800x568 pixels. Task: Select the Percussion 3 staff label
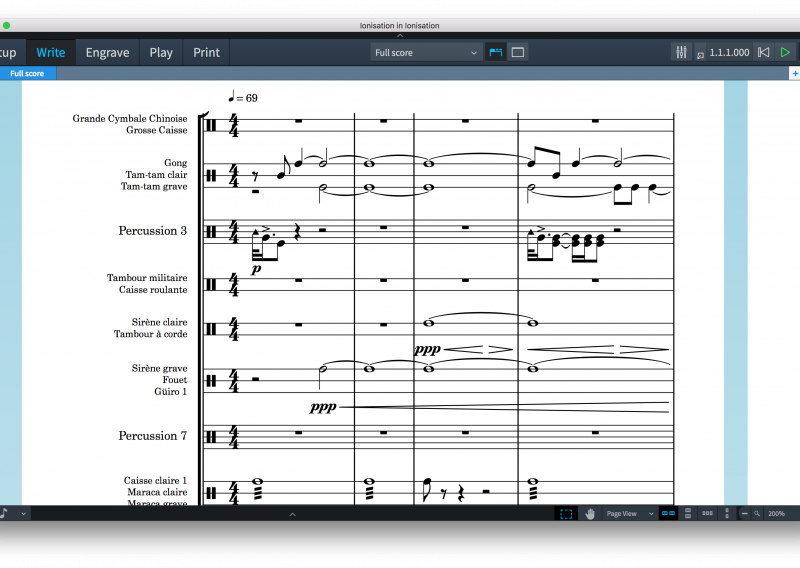pyautogui.click(x=153, y=231)
